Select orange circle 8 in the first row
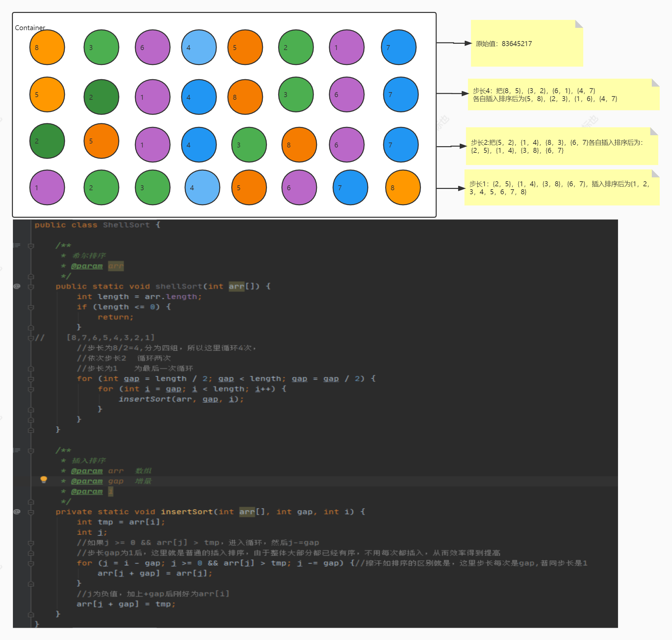Image resolution: width=672 pixels, height=640 pixels. pos(47,47)
